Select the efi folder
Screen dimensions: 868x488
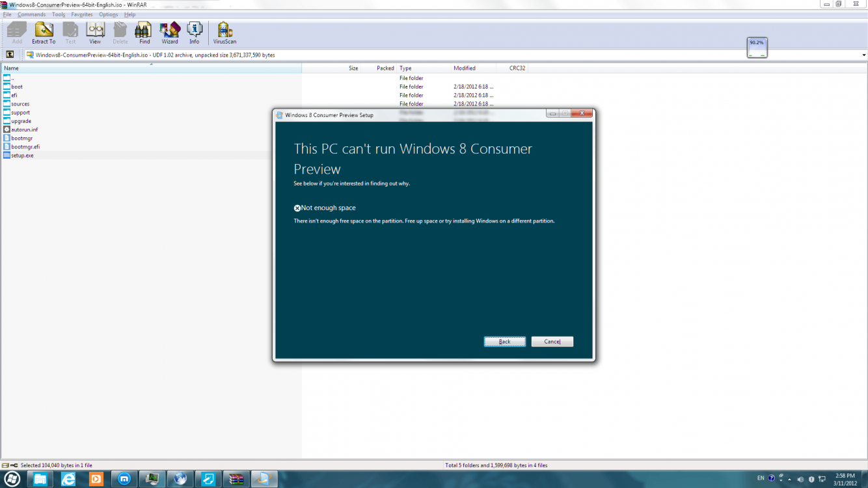(x=10, y=95)
